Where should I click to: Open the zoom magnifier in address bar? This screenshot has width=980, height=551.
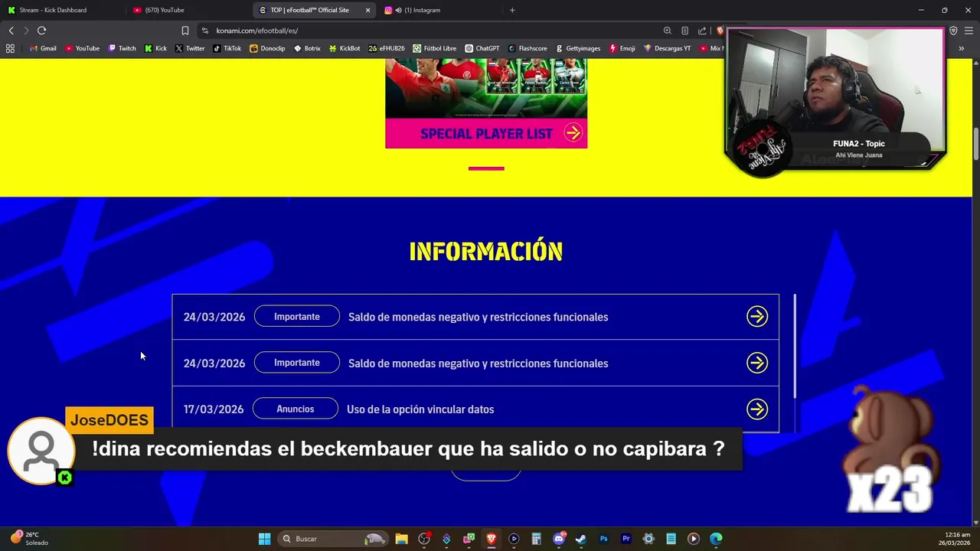667,31
